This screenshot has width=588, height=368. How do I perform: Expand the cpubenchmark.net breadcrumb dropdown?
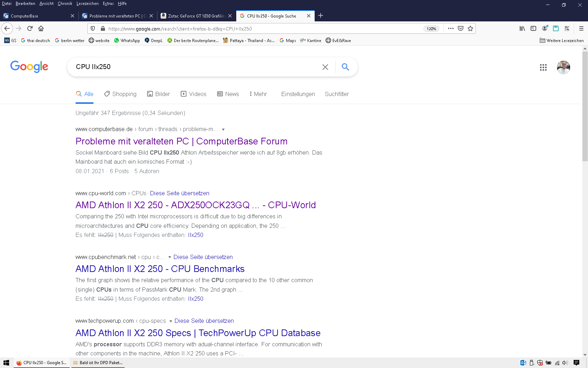pyautogui.click(x=170, y=257)
